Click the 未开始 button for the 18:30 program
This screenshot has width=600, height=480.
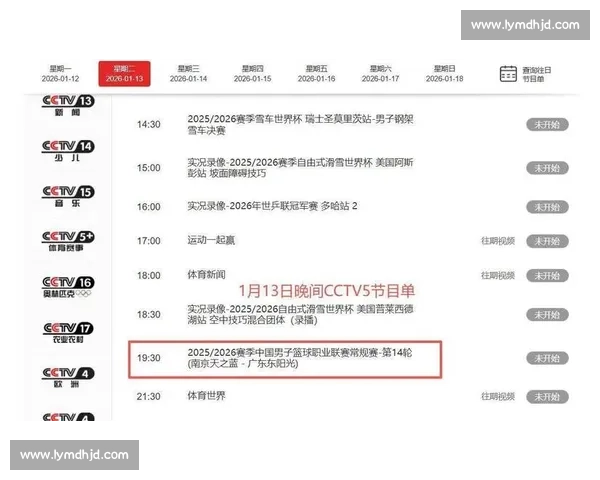(x=547, y=315)
